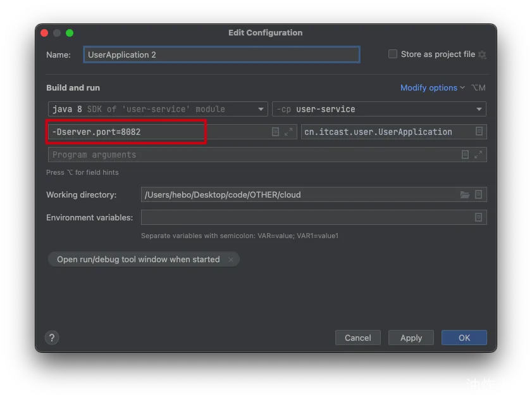Click the Press for field hints text
The height and width of the screenshot is (399, 532).
[82, 172]
